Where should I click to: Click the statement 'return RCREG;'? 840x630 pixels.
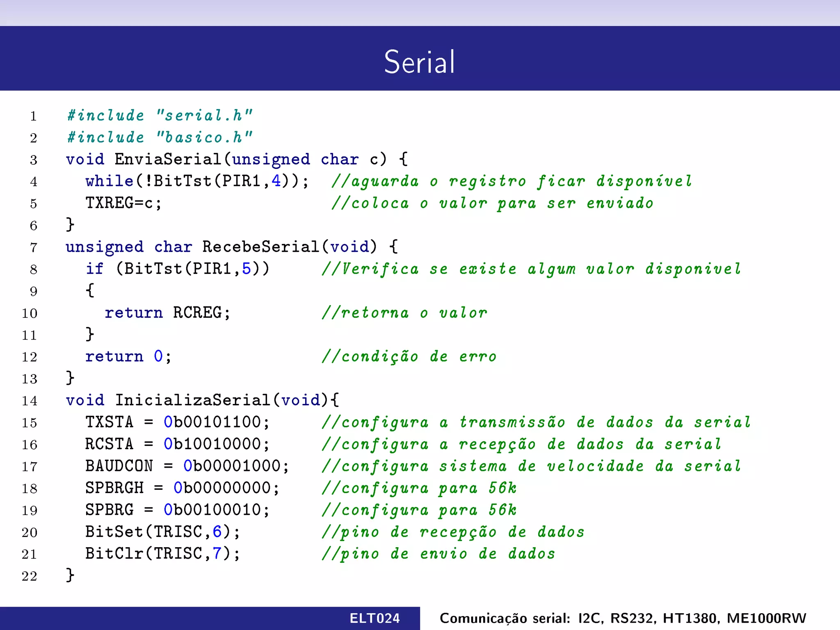(167, 313)
